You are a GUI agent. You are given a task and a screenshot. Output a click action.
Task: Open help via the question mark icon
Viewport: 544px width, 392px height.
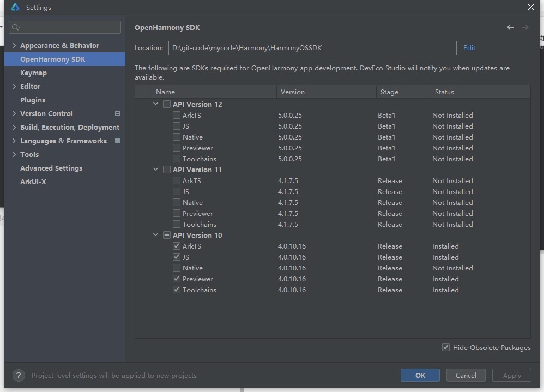coord(19,375)
